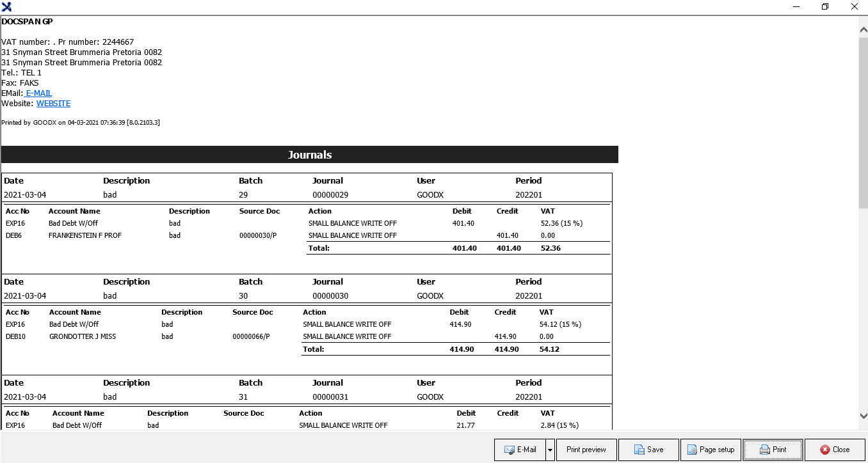This screenshot has width=868, height=463.
Task: Restore down the report window
Action: (825, 7)
